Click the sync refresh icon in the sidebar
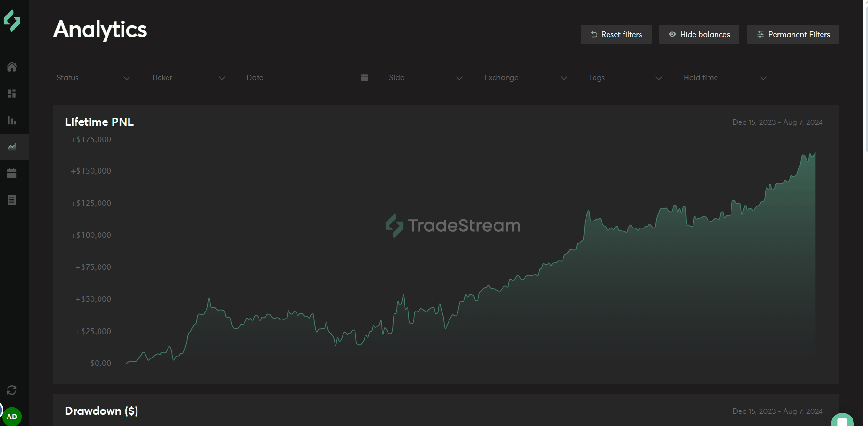Image resolution: width=868 pixels, height=426 pixels. pyautogui.click(x=12, y=390)
